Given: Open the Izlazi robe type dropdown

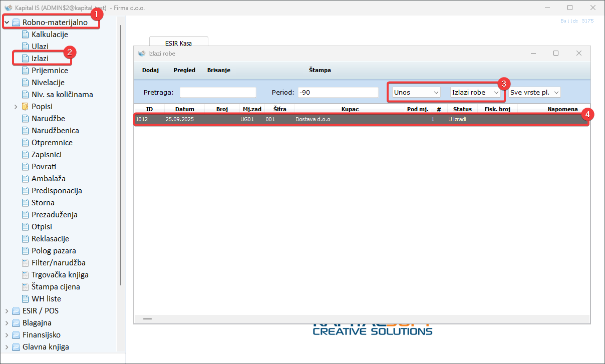Looking at the screenshot, I should click(x=475, y=92).
